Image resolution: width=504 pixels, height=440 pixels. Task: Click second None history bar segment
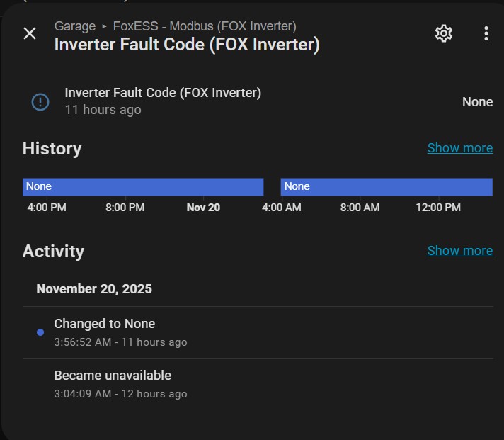click(x=386, y=186)
